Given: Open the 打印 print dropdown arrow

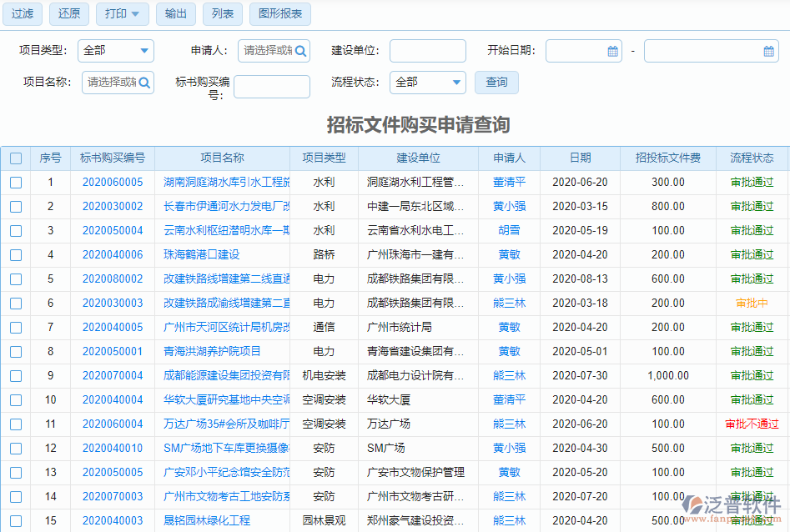Looking at the screenshot, I should (136, 14).
